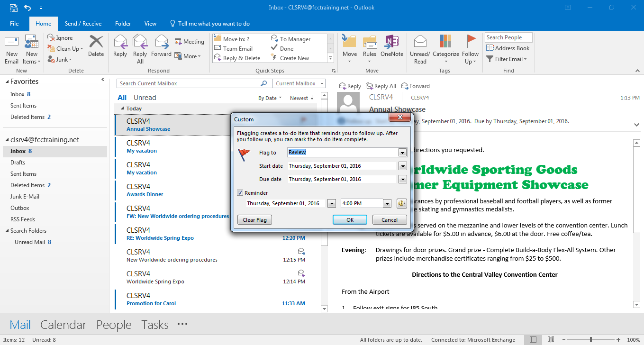Click the Follow Up flag icon
The height and width of the screenshot is (345, 644).
(x=471, y=42)
